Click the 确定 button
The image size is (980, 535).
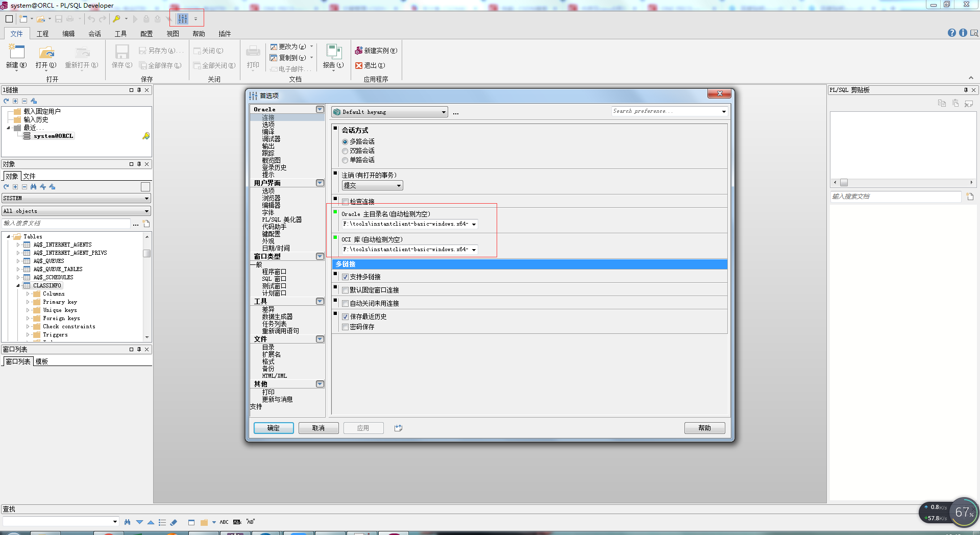274,428
